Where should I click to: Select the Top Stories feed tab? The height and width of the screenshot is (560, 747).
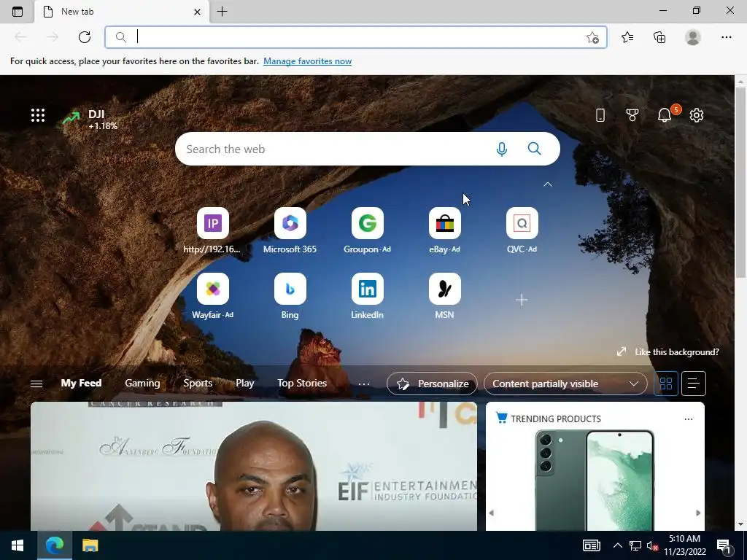click(x=302, y=384)
